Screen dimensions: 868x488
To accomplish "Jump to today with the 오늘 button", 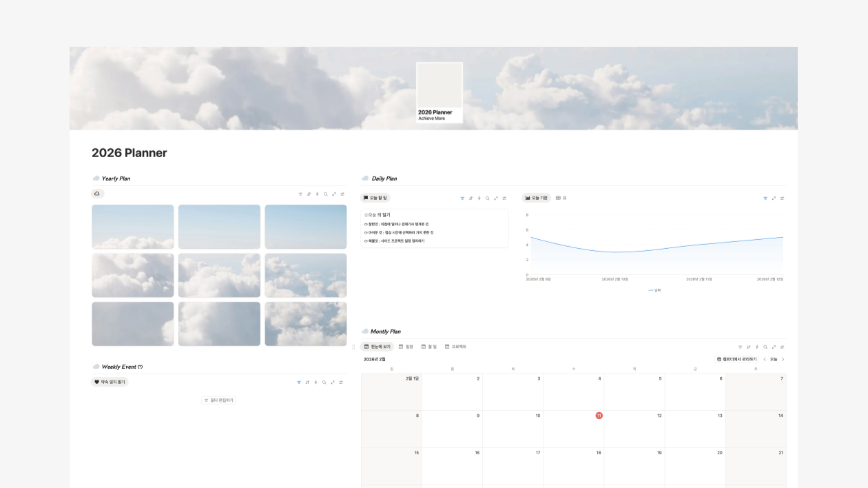I will (x=774, y=359).
